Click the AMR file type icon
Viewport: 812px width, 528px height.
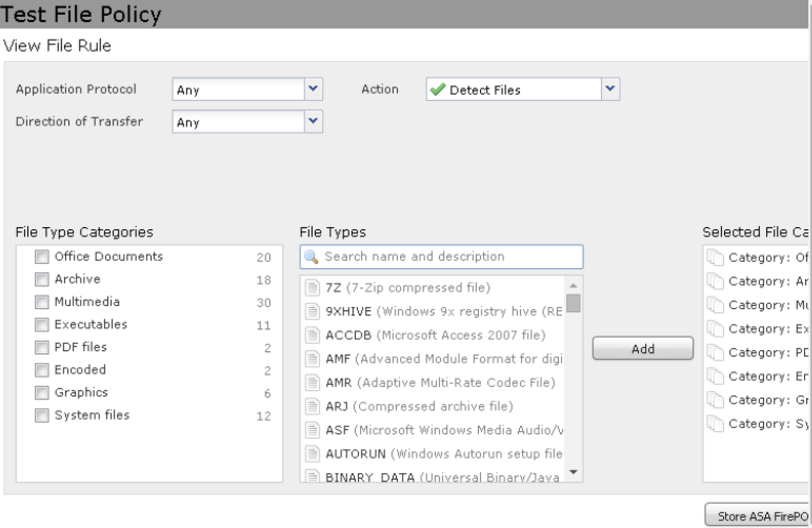313,382
